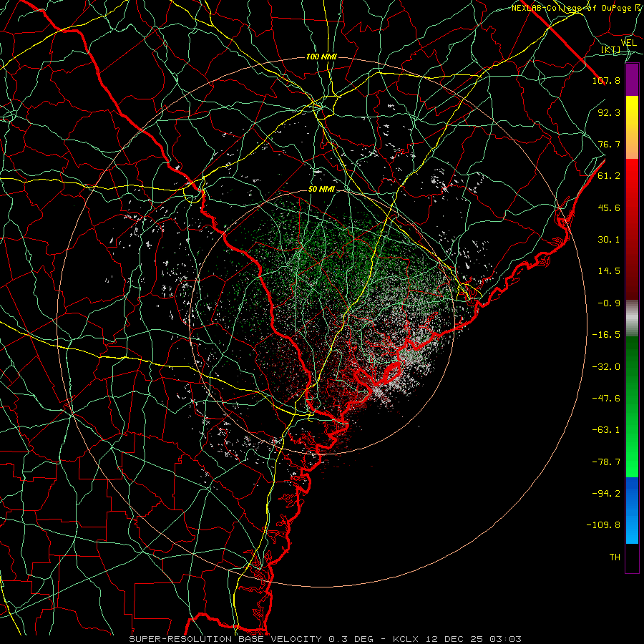The image size is (644, 644).
Task: Select the 45.6 legend value
Action: point(609,208)
